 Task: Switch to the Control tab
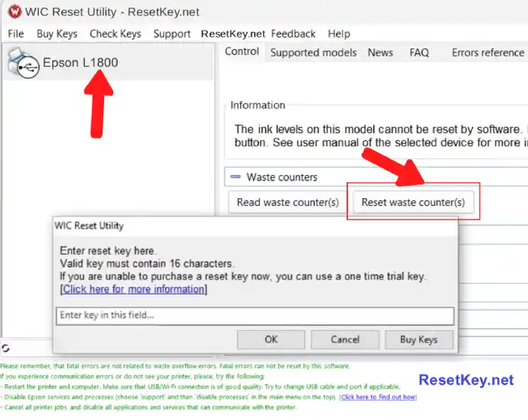click(242, 51)
